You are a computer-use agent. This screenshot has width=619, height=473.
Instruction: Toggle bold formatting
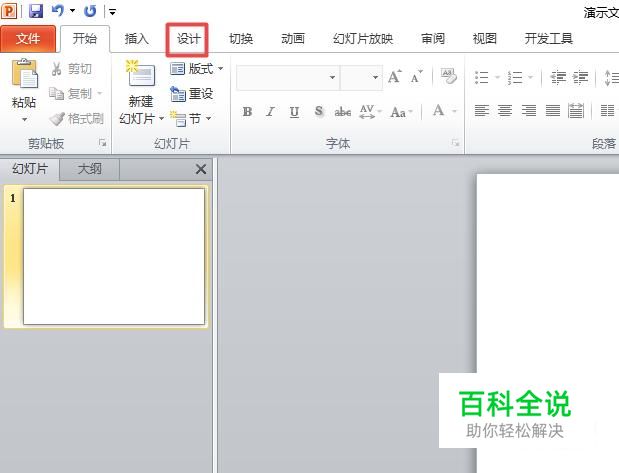[247, 112]
